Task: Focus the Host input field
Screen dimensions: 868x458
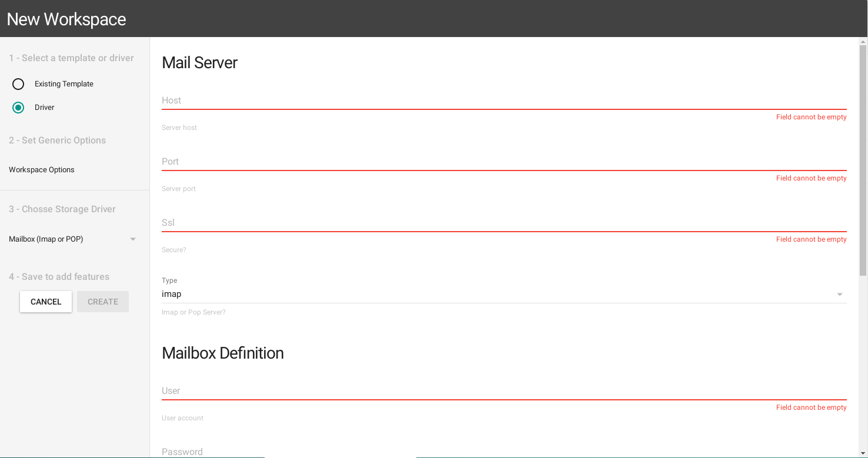Action: coord(504,101)
